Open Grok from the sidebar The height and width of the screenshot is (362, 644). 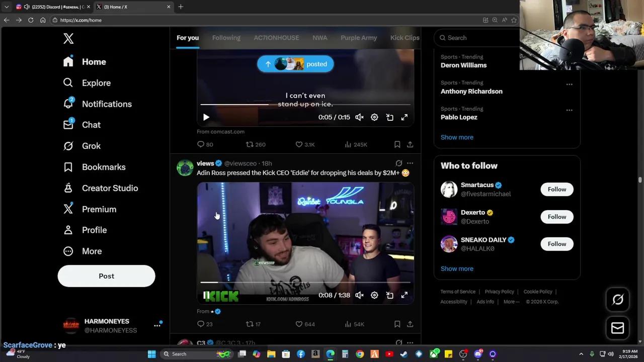click(91, 146)
